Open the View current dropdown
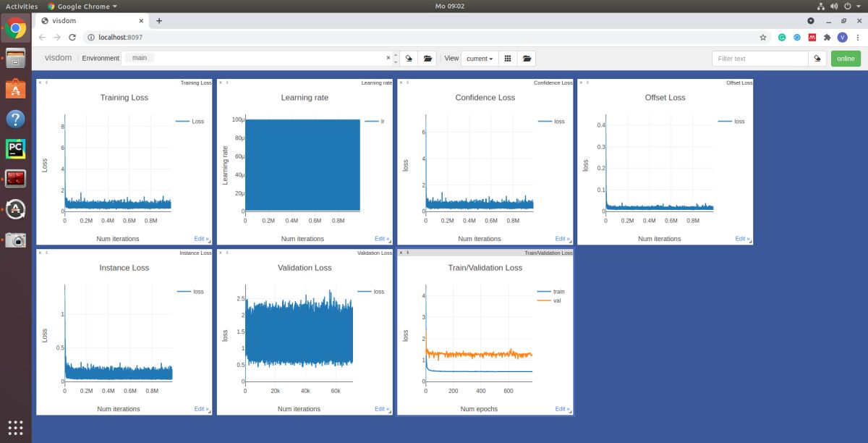 (x=480, y=59)
